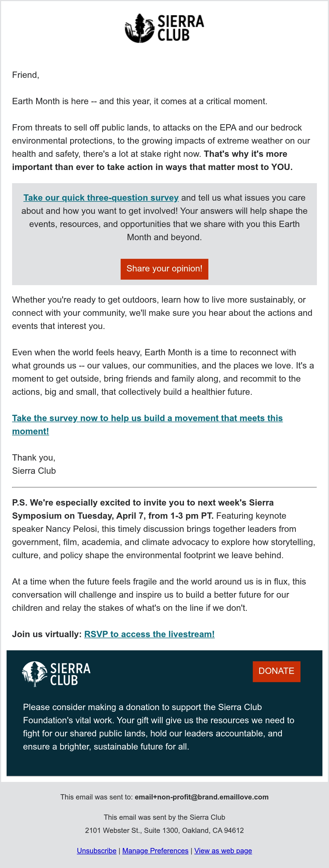Click the red DONATE button
This screenshot has width=329, height=868.
pos(276,671)
